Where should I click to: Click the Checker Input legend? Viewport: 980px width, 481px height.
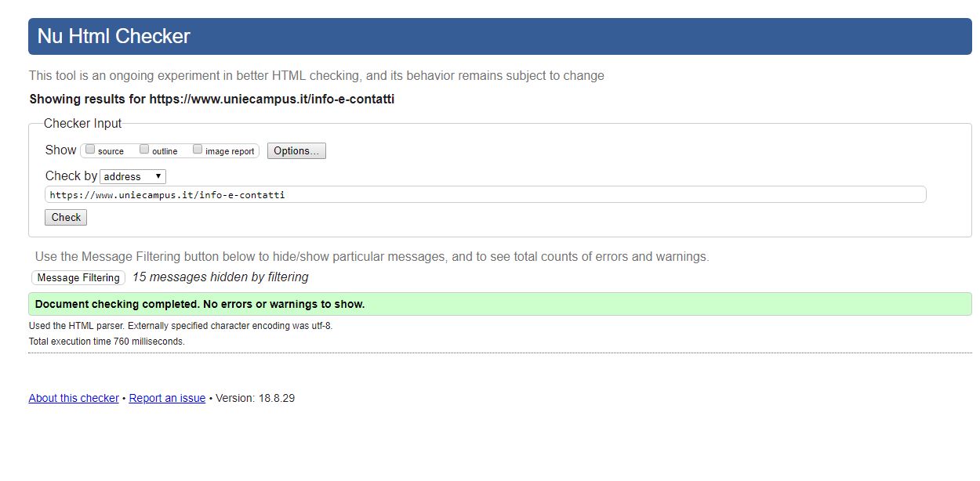[82, 124]
